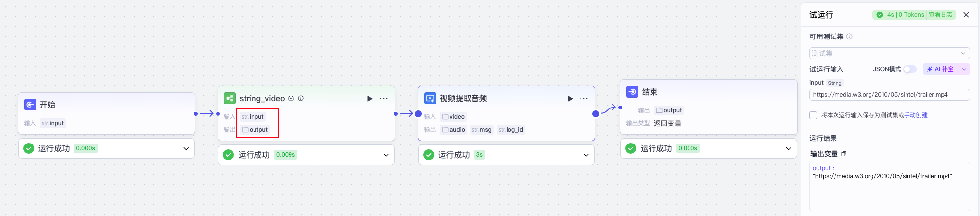Expand the string_video node run result
This screenshot has height=216, width=980.
coord(386,155)
